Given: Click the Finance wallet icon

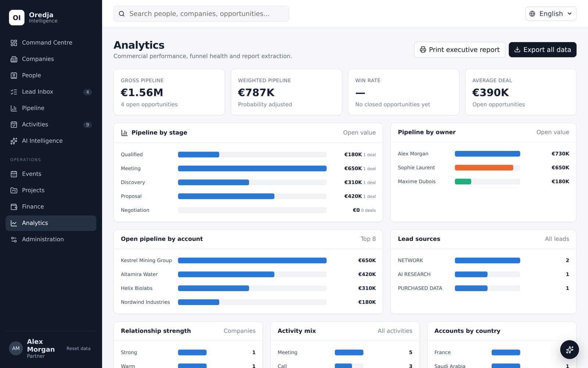Looking at the screenshot, I should 14,207.
